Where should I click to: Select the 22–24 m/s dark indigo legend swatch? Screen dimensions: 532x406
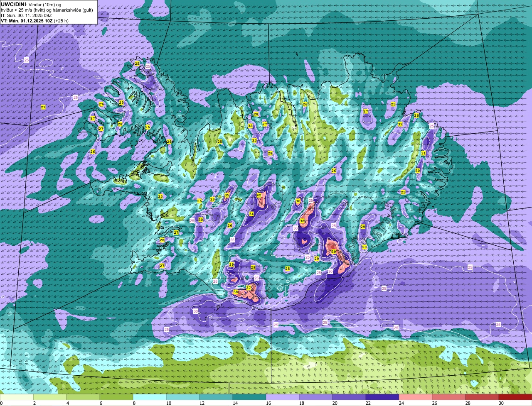pyautogui.click(x=382, y=397)
